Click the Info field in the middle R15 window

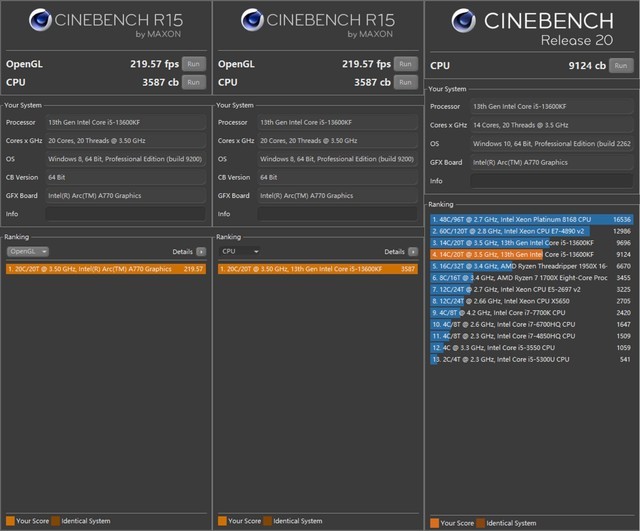pyautogui.click(x=337, y=214)
